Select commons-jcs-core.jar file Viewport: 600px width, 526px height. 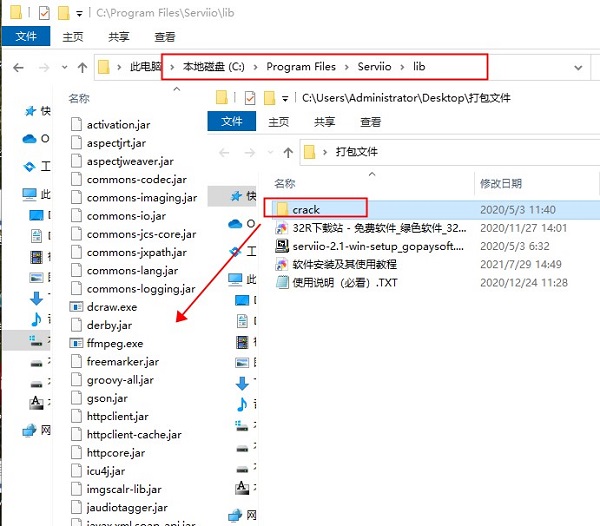(133, 234)
